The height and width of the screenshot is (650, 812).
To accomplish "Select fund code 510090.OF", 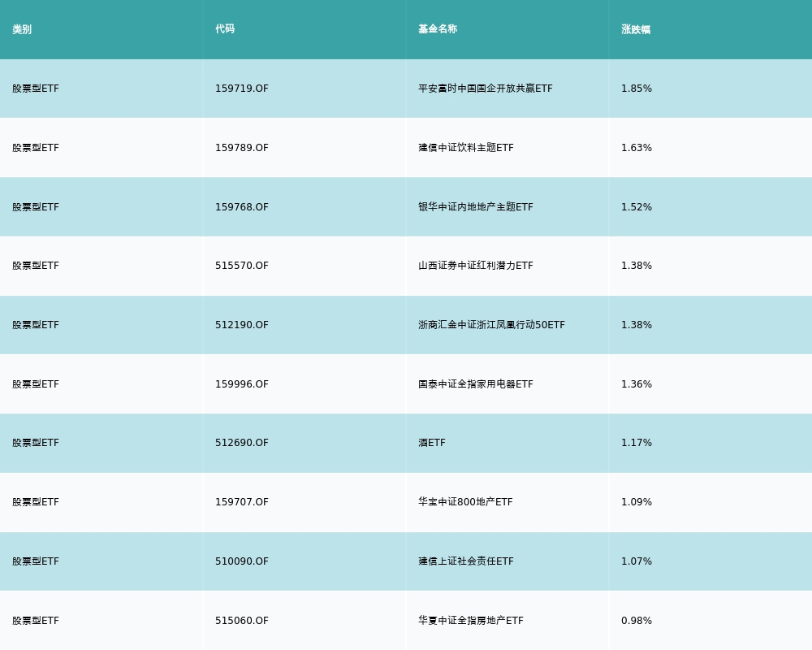I will tap(242, 561).
